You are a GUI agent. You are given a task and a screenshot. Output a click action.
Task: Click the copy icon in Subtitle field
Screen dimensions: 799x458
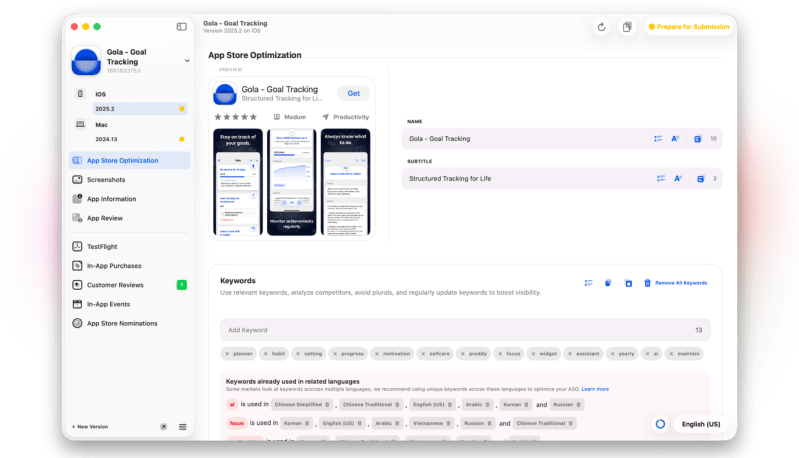pos(701,178)
